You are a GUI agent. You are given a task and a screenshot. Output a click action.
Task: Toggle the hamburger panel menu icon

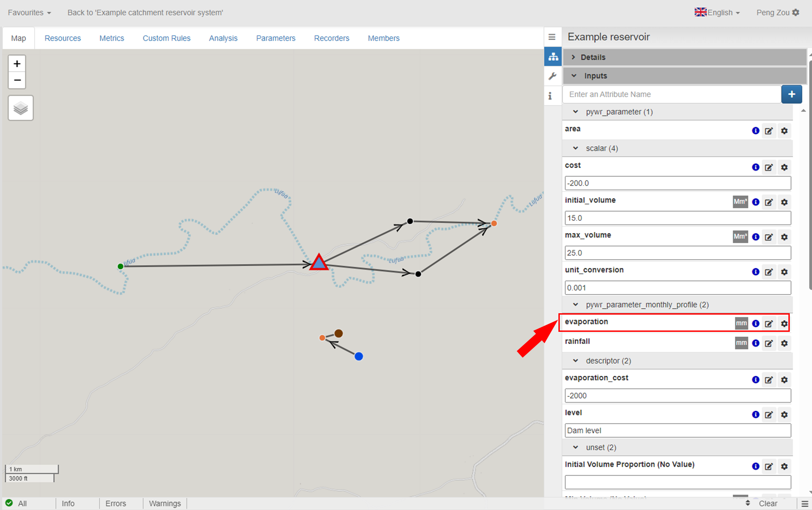[x=552, y=37]
